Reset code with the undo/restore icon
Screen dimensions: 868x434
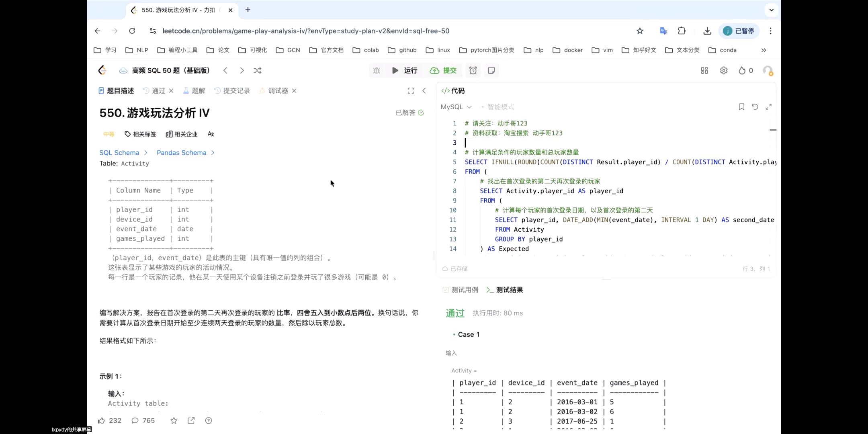coord(755,106)
